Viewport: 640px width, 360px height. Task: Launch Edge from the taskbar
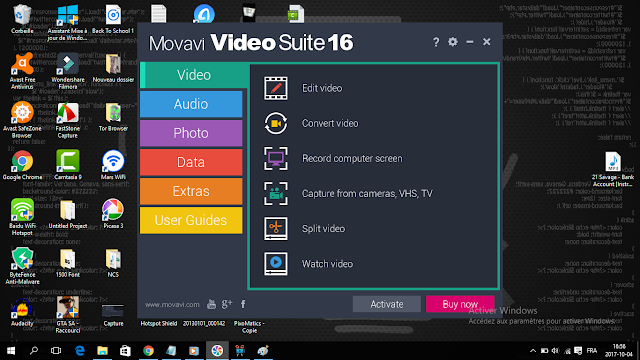click(80, 351)
